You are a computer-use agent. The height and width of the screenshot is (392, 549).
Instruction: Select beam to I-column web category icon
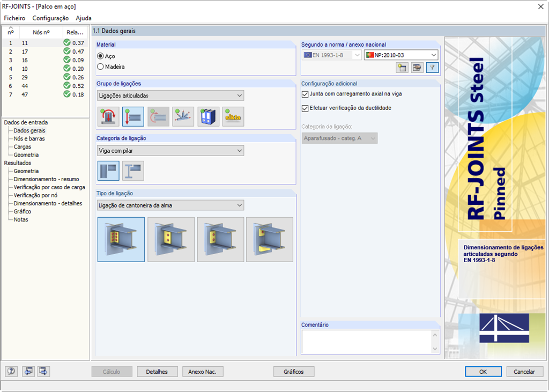click(x=133, y=171)
